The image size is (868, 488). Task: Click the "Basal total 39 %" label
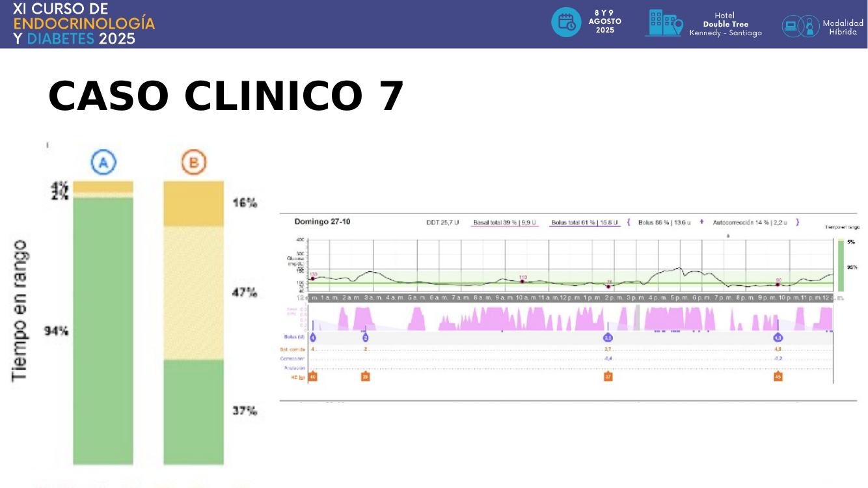click(x=506, y=223)
